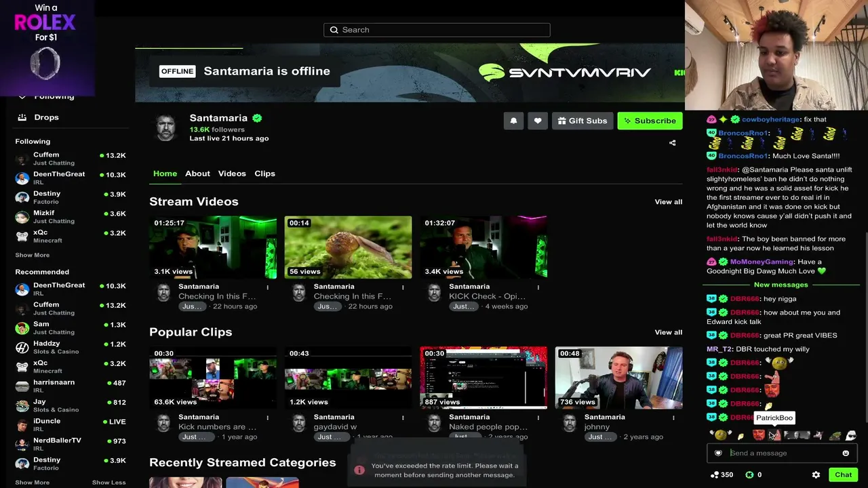
Task: Open DeenTheGreat in the Following list
Action: [x=71, y=178]
